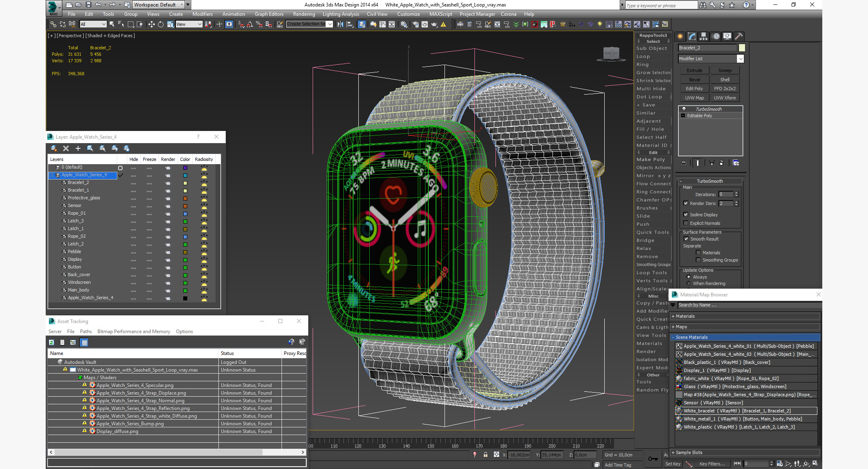Open the Modifier List dropdown

tap(740, 59)
